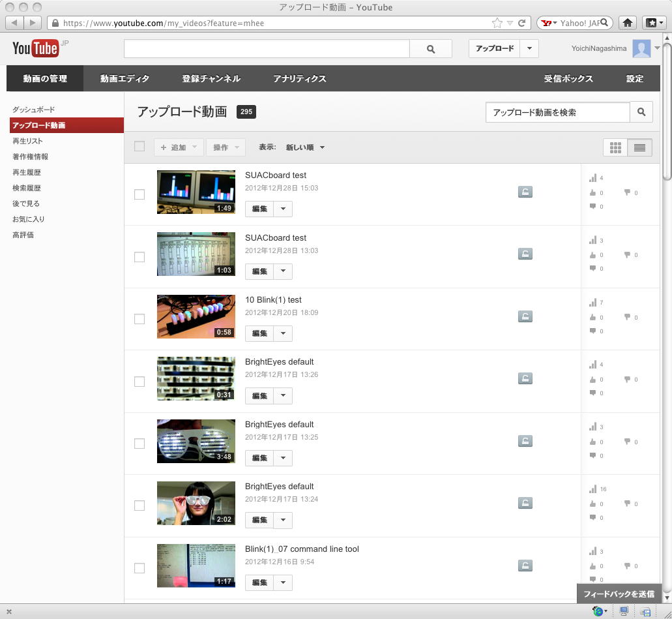Open 再生リスト in the sidebar
Screen dimensions: 672x619
point(27,141)
